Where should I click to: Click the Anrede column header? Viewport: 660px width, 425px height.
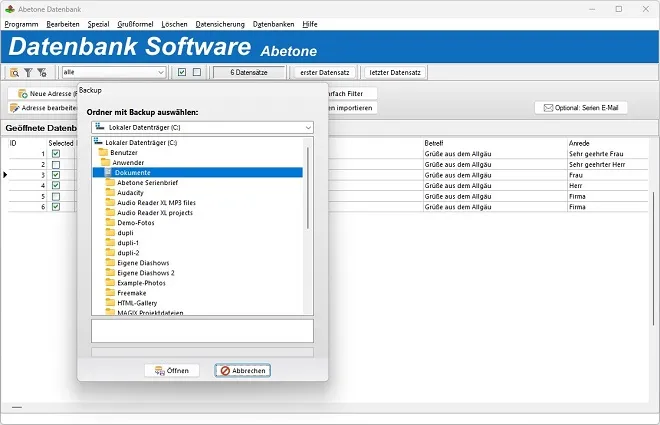579,143
